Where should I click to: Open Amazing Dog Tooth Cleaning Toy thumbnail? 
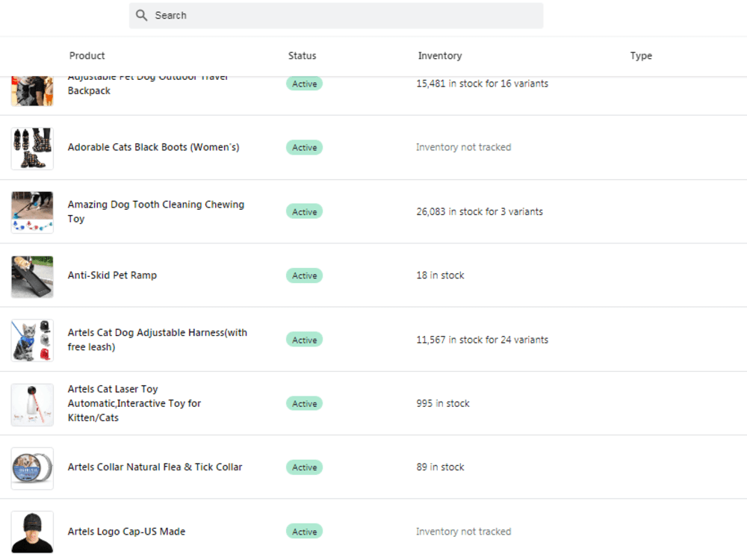click(x=32, y=212)
